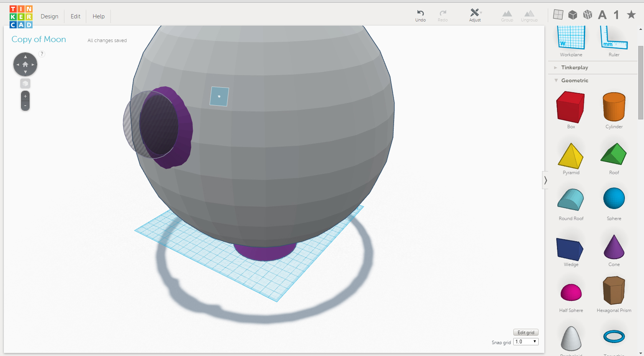Choose the orange Cylinder shape

tap(614, 107)
